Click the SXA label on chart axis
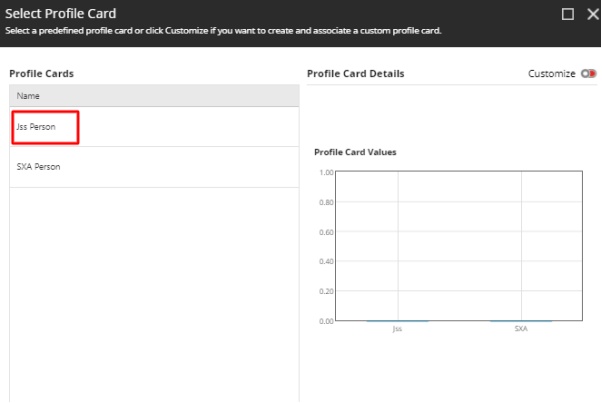Image resolution: width=602 pixels, height=403 pixels. [x=521, y=329]
